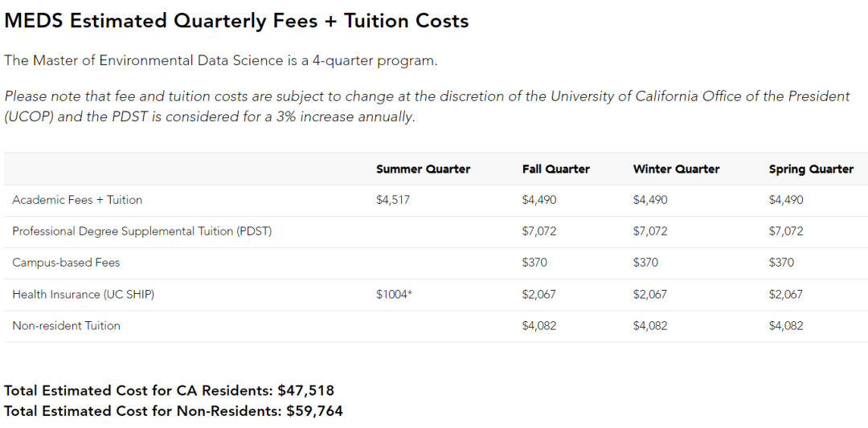Viewport: 868px width, 428px height.
Task: Click Professional Degree Supplemental Tuition (PDST) label
Action: coord(141,232)
